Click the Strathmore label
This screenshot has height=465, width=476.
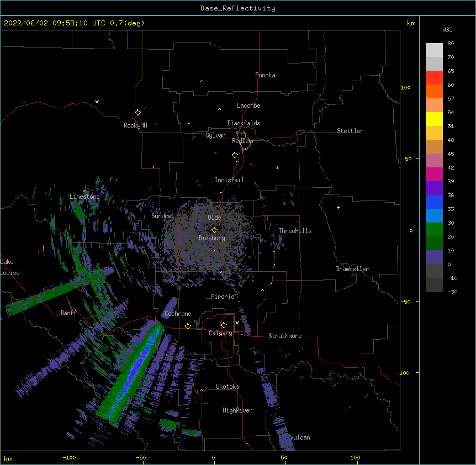pos(285,336)
